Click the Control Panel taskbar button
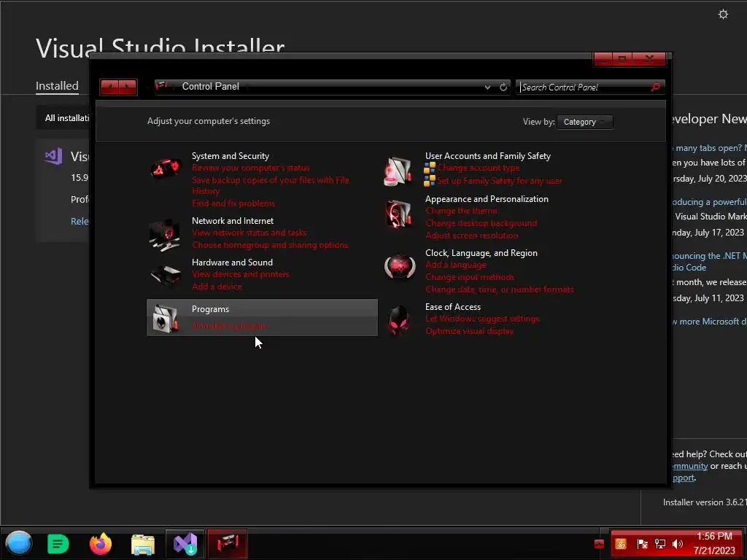This screenshot has height=560, width=747. click(x=228, y=544)
